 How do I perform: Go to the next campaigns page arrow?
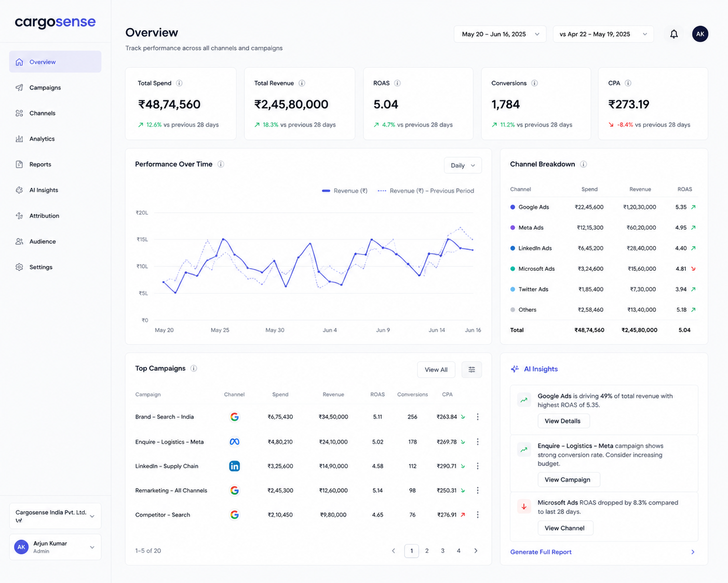[x=476, y=551]
